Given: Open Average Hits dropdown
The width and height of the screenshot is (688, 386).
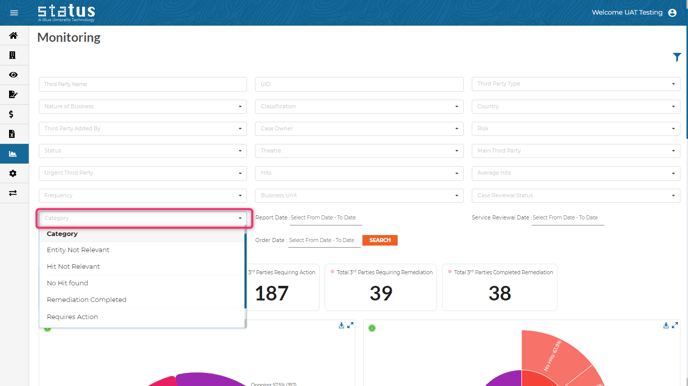Looking at the screenshot, I should 576,173.
